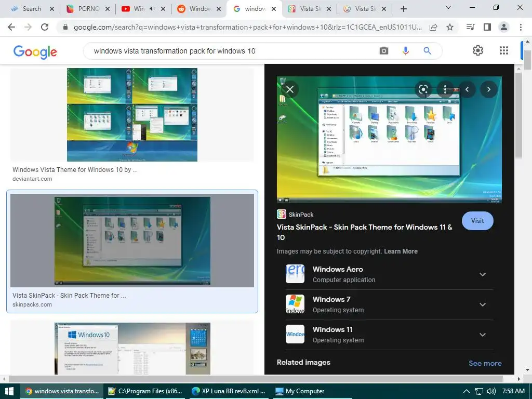Image resolution: width=532 pixels, height=399 pixels.
Task: Click the SkinPack site logo
Action: pyautogui.click(x=281, y=214)
